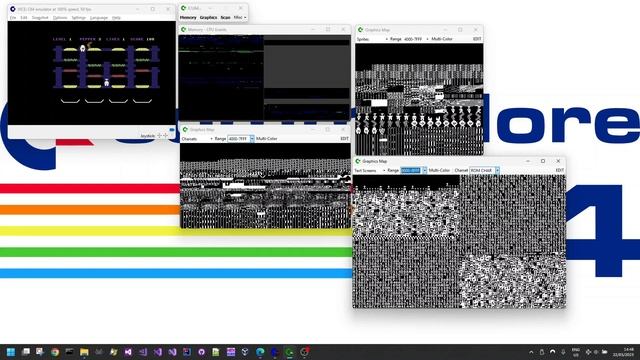Open the Options menu in VICE emulator

(60, 18)
